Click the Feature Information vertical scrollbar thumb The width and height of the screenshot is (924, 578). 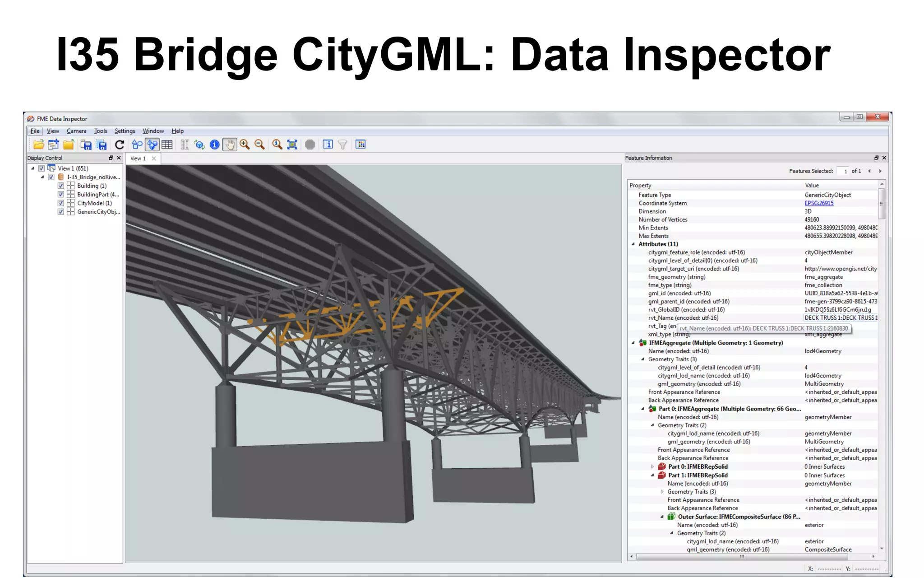[882, 204]
